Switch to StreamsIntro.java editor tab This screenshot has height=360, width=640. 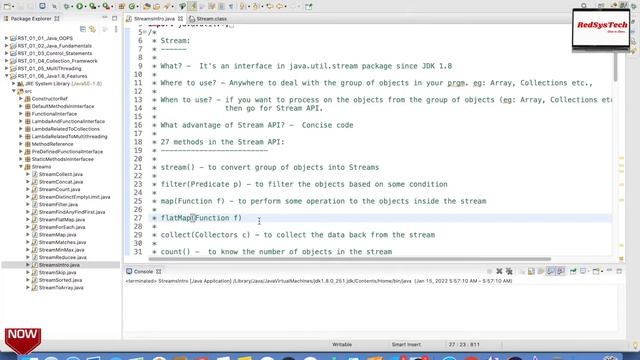154,19
